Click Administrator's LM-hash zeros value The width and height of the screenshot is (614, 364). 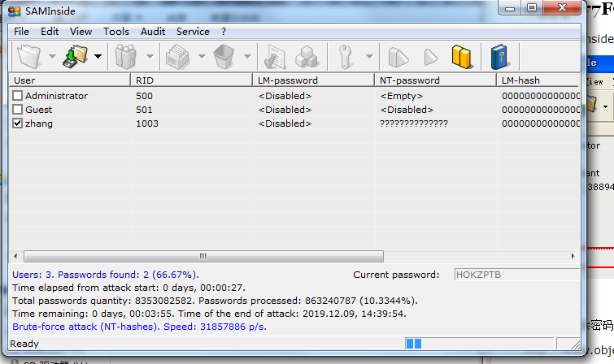click(x=540, y=96)
